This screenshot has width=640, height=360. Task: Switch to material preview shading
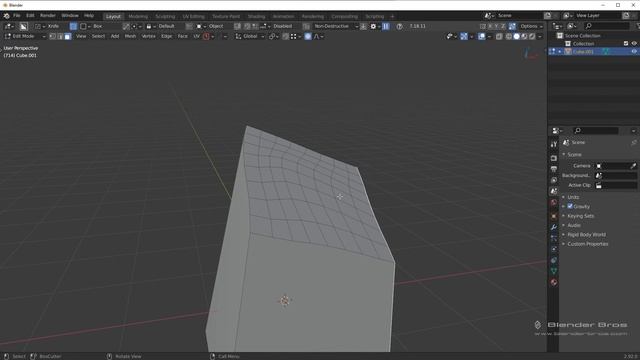tap(524, 36)
